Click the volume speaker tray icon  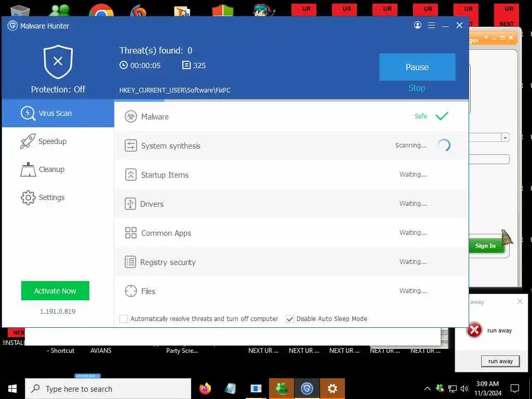(464, 389)
